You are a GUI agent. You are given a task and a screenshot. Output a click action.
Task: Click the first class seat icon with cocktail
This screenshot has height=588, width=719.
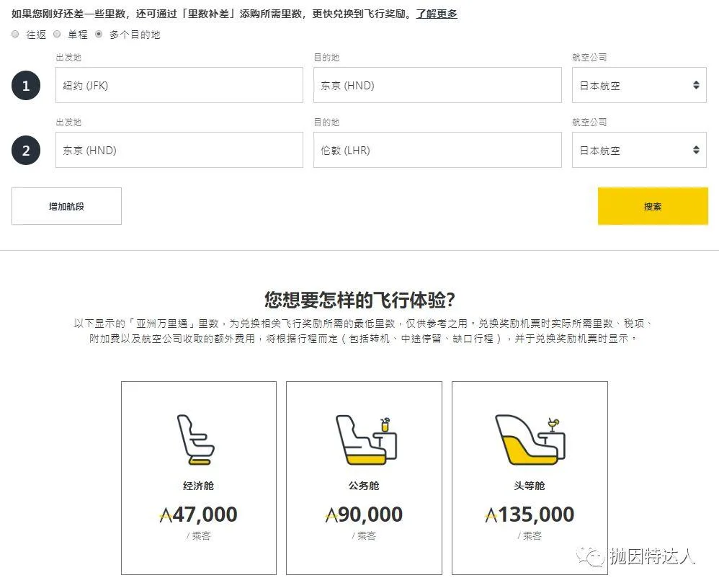click(530, 440)
